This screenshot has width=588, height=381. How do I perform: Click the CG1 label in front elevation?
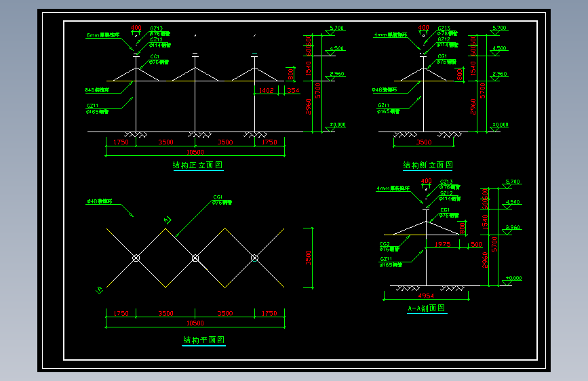pyautogui.click(x=155, y=57)
